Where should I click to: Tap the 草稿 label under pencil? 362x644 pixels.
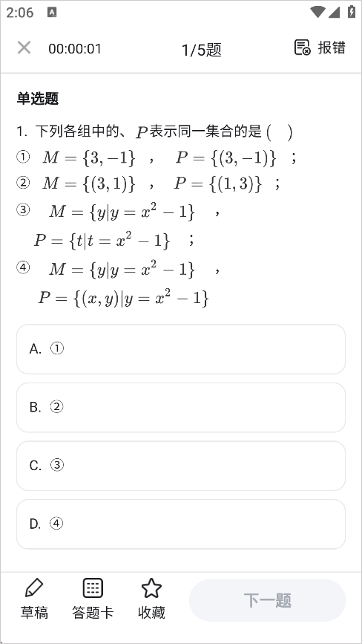tap(34, 612)
